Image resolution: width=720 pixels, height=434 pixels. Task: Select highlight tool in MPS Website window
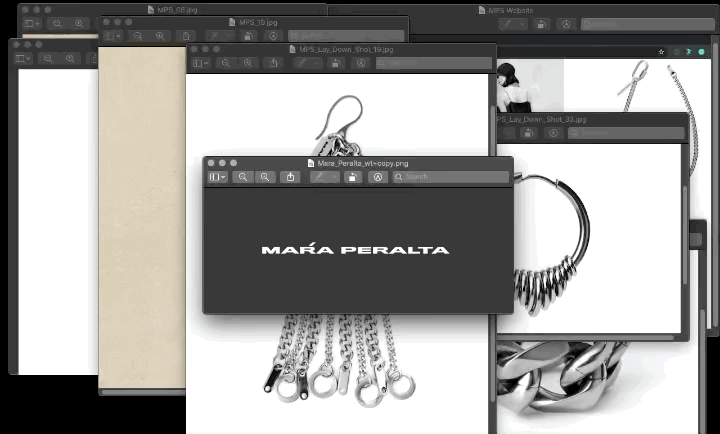tap(508, 24)
